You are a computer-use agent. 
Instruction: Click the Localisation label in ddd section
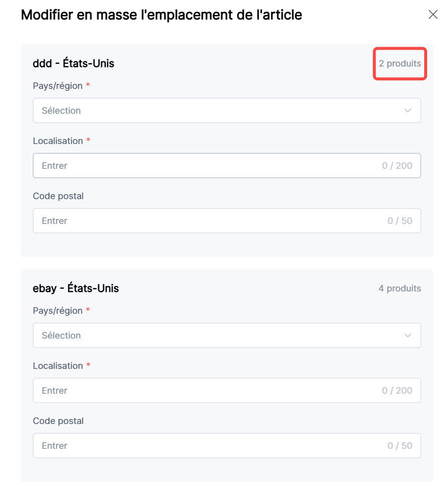pyautogui.click(x=58, y=141)
